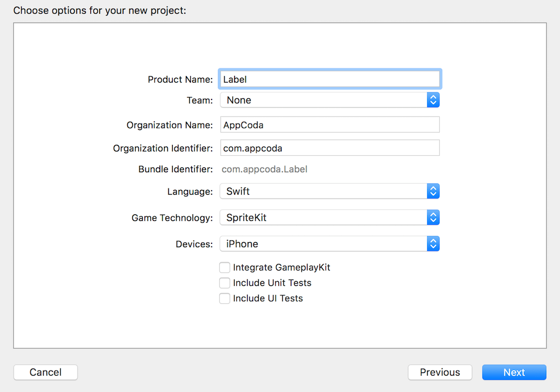
Task: Click the Organization Identifier field
Action: 328,148
